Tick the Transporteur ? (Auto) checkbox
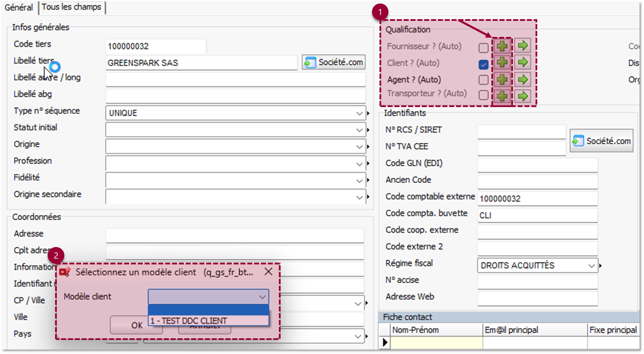The width and height of the screenshot is (644, 354). (x=483, y=95)
